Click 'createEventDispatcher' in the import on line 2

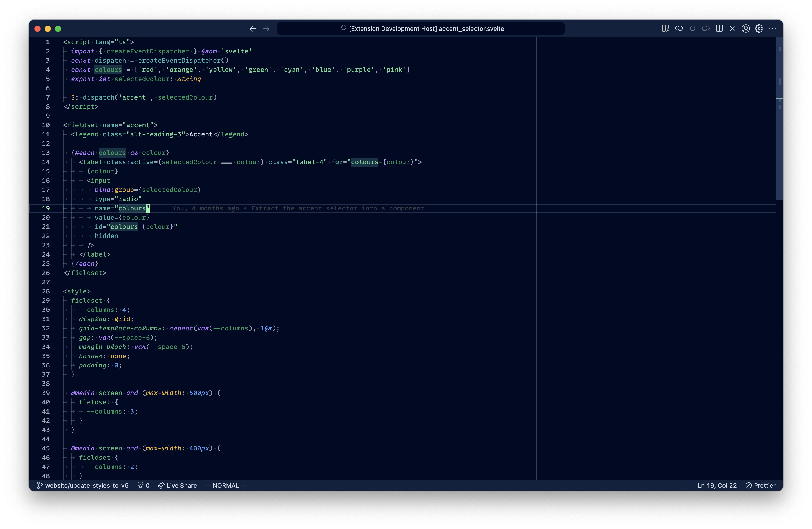(148, 51)
